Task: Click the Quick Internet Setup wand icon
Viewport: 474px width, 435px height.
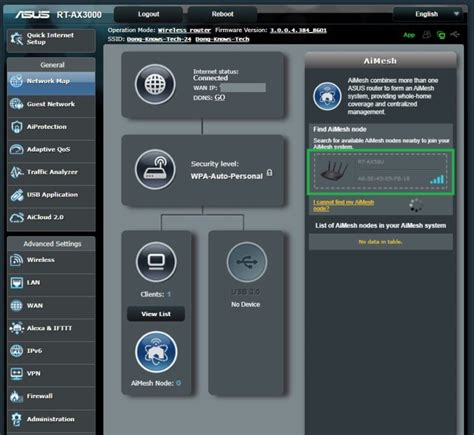Action: (16, 39)
